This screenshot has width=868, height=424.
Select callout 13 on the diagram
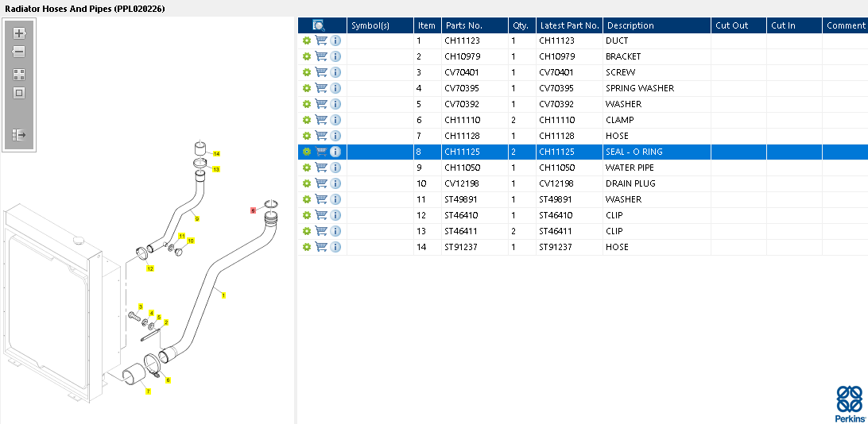click(x=216, y=169)
